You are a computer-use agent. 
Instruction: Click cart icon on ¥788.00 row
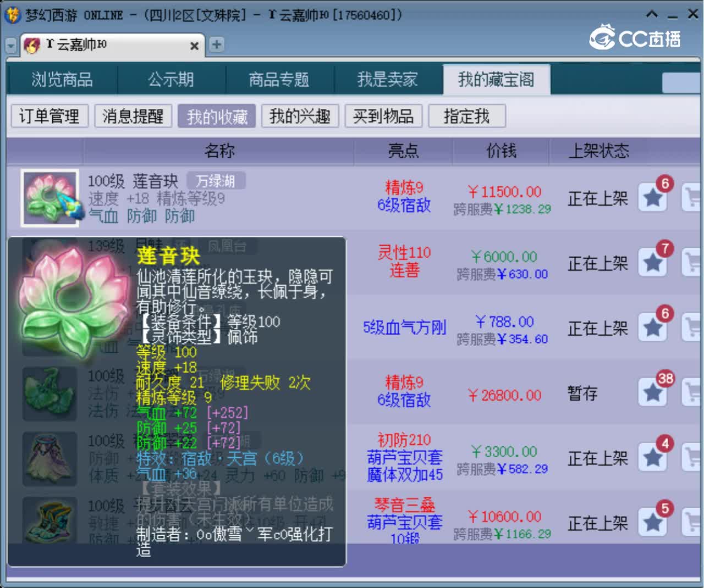tap(692, 328)
